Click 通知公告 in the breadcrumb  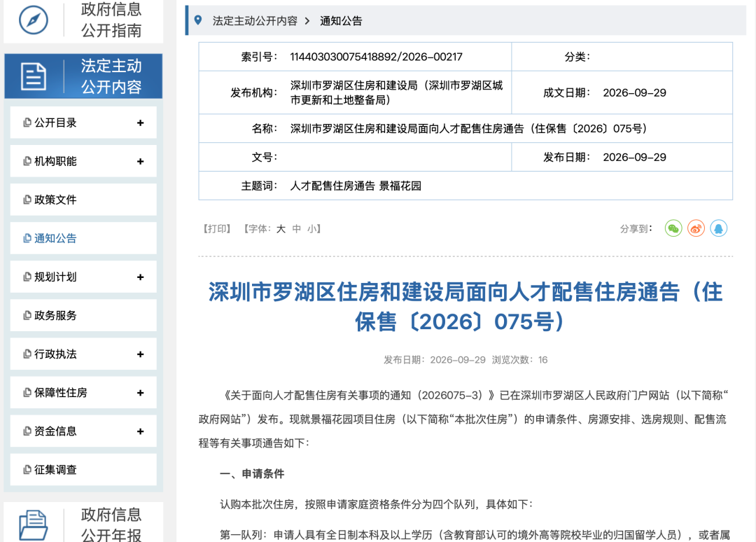tap(341, 21)
